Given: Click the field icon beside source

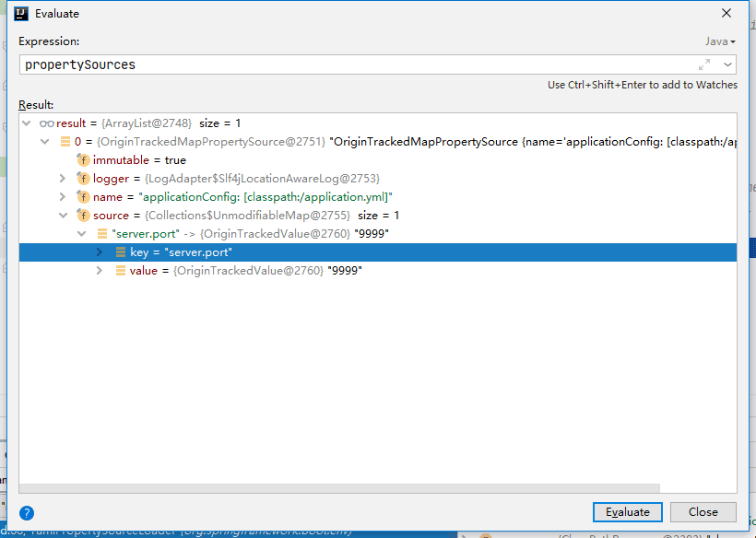Looking at the screenshot, I should pyautogui.click(x=83, y=216).
